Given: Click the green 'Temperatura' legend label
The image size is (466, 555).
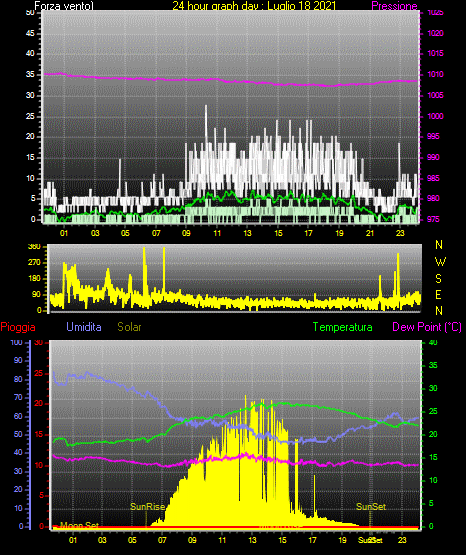Looking at the screenshot, I should 343,327.
